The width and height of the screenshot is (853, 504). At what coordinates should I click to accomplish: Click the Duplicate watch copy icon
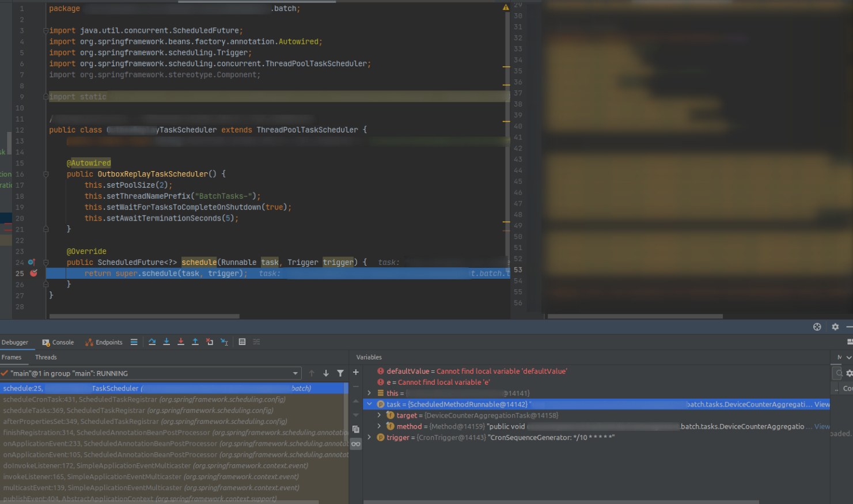point(356,429)
